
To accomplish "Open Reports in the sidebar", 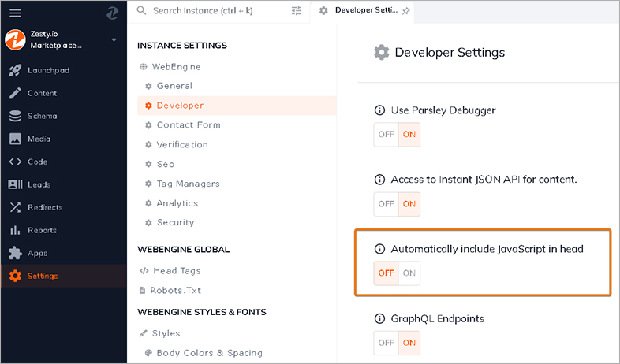I will (42, 230).
